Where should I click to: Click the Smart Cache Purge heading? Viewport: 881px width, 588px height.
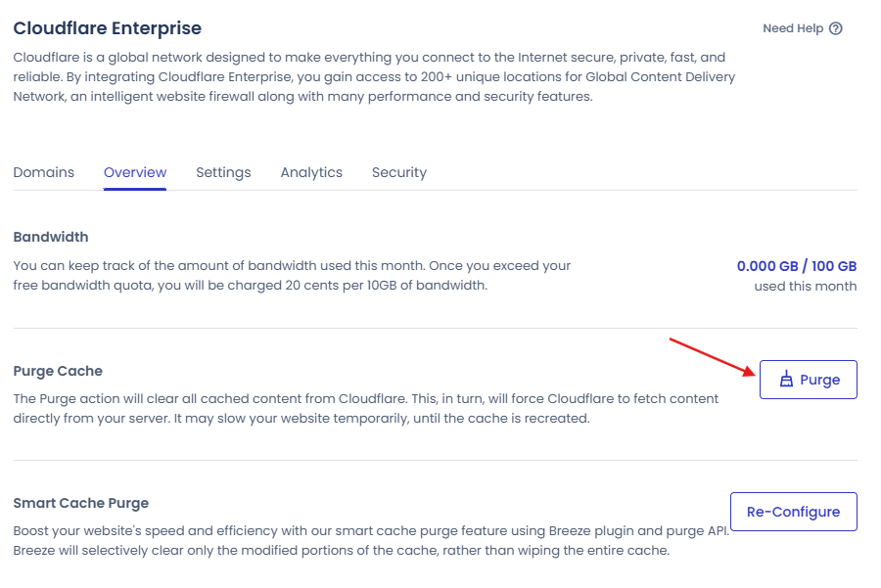pyautogui.click(x=81, y=503)
